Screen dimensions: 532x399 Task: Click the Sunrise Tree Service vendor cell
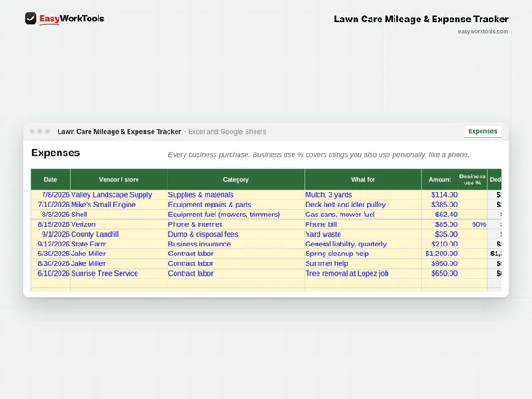tap(119, 273)
